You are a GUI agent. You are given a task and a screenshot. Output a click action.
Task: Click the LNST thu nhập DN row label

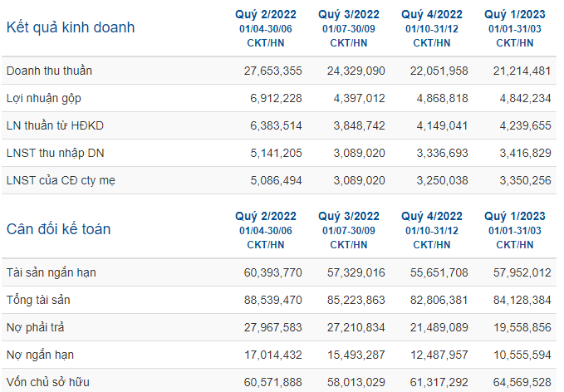56,153
